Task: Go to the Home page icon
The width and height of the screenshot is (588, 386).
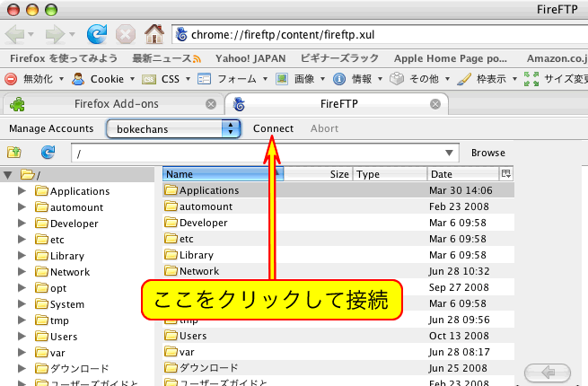Action: 154,34
